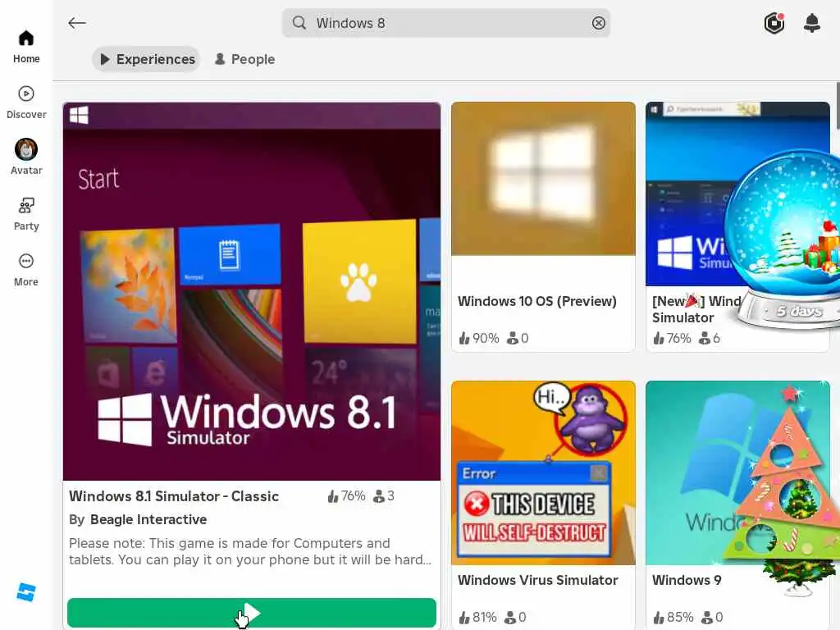Viewport: 840px width, 630px height.
Task: Click the blue Roblox Studio icon
Action: pyautogui.click(x=26, y=592)
